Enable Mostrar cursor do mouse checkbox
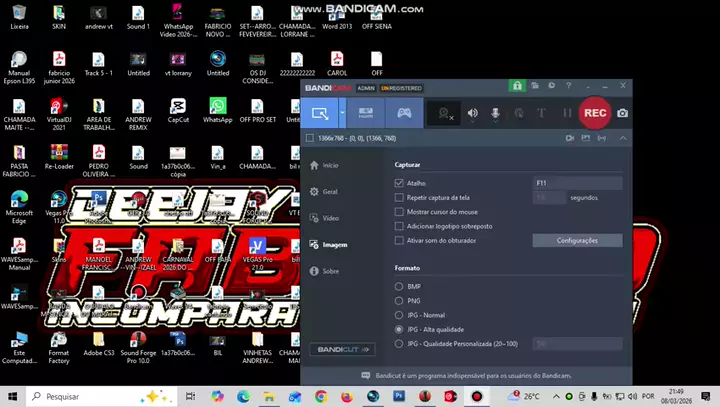This screenshot has height=407, width=720. pos(400,212)
